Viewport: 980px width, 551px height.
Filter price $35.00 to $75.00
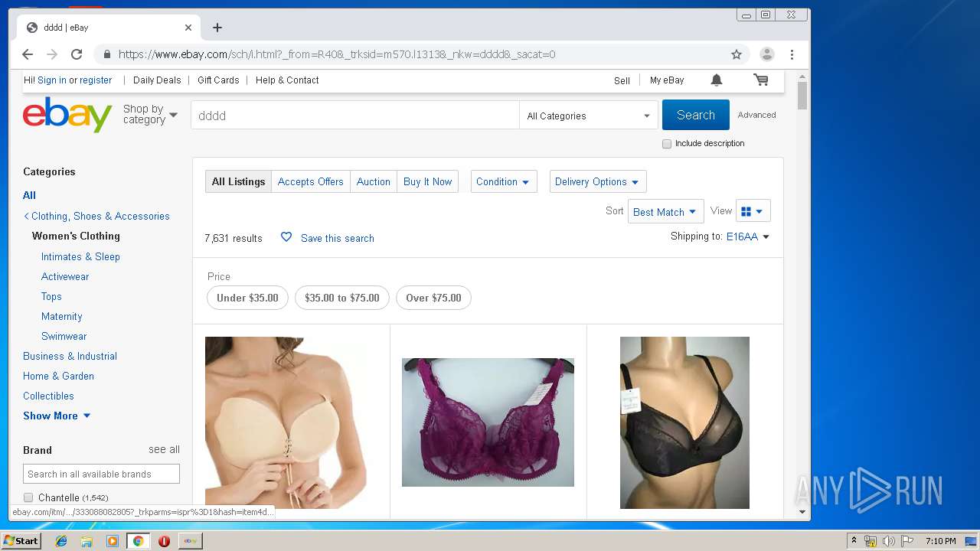[341, 298]
